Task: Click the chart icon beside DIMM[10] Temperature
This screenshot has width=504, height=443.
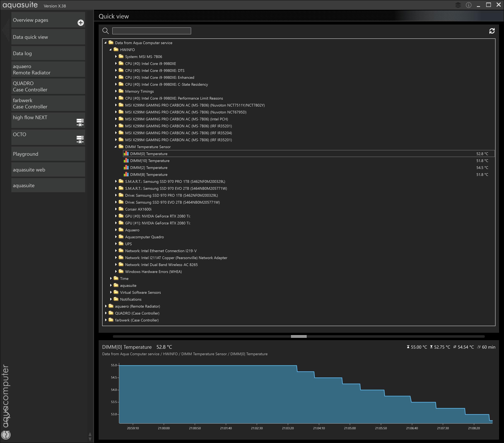Action: click(126, 161)
